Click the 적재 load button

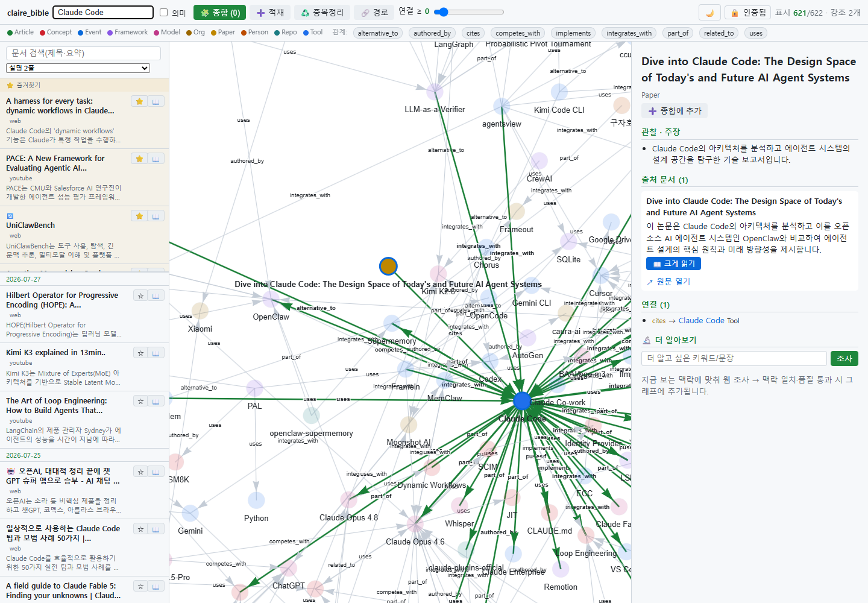[x=270, y=12]
